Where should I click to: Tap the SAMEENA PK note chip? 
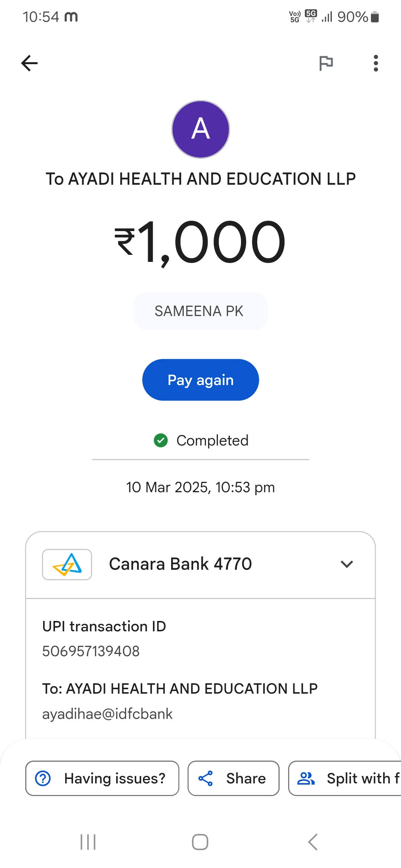[x=200, y=311]
